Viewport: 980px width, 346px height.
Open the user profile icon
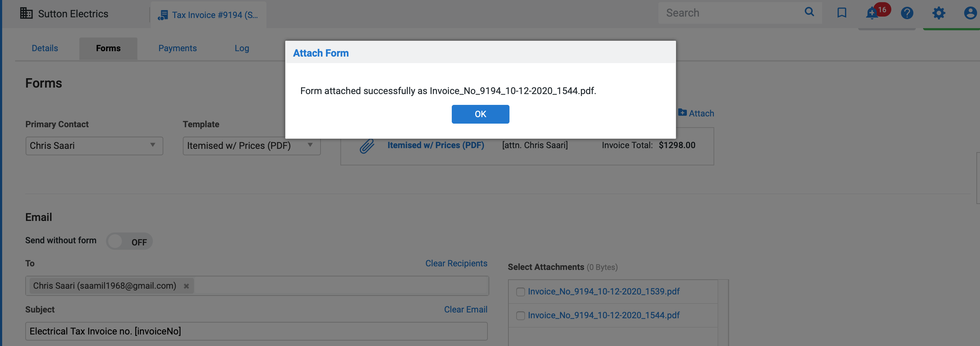pyautogui.click(x=970, y=13)
